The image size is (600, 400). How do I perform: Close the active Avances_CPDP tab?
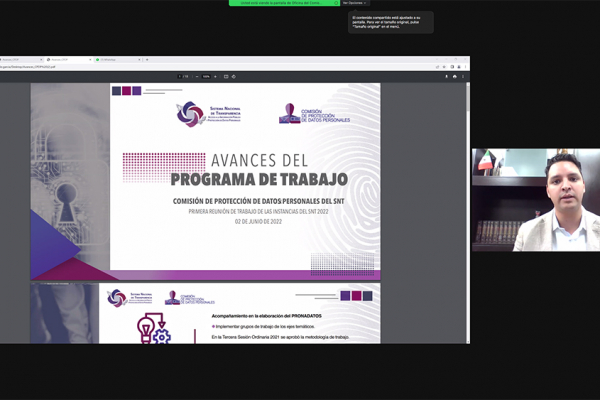pos(90,60)
